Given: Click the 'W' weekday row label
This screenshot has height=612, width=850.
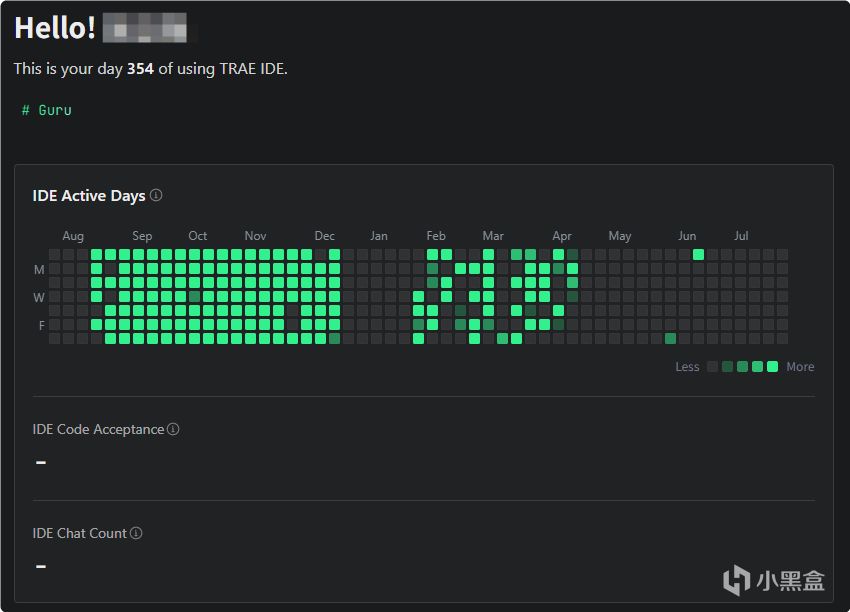Looking at the screenshot, I should tap(39, 298).
